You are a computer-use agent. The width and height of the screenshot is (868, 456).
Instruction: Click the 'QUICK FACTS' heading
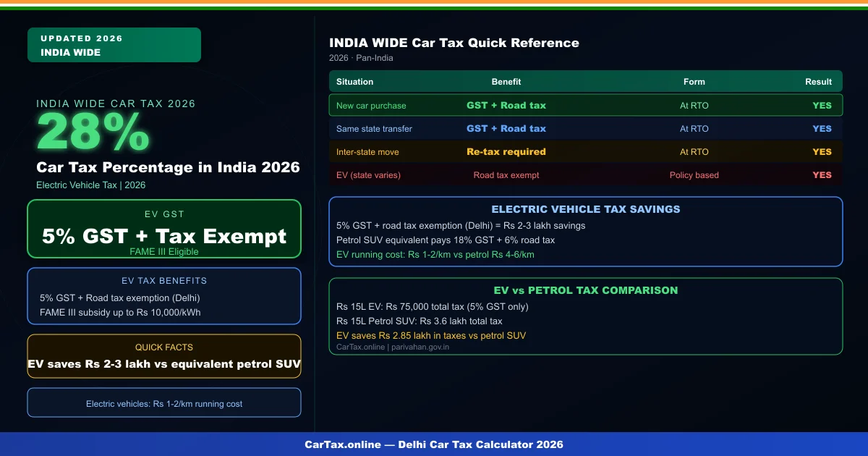tap(164, 347)
